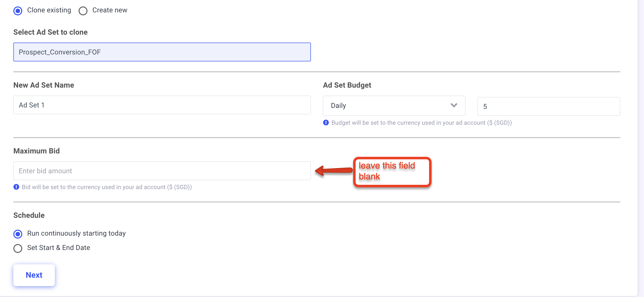Open the Daily budget type dropdown

(394, 105)
